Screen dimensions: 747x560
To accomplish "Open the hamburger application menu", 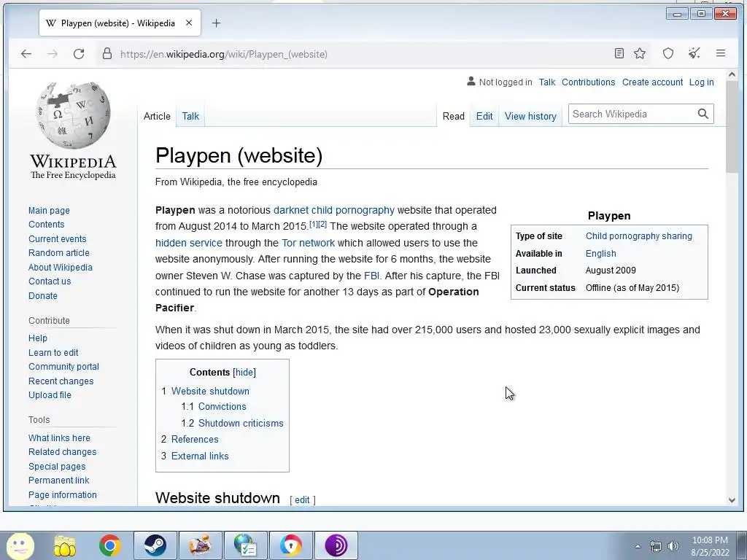I will click(x=720, y=53).
